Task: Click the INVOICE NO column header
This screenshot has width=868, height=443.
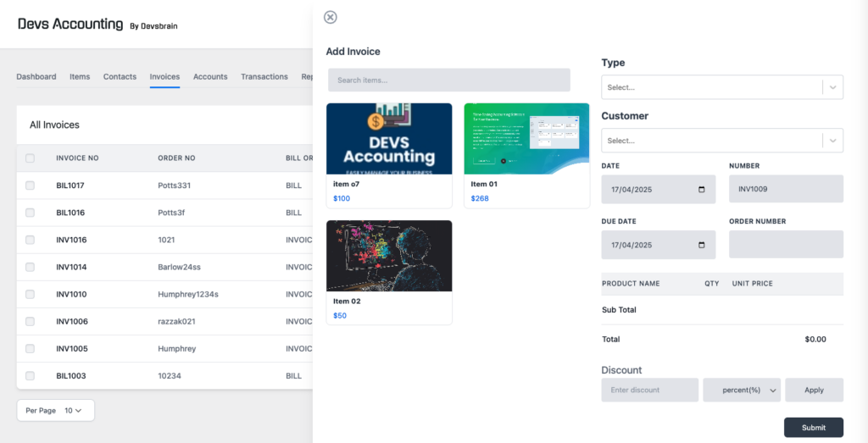Action: tap(77, 158)
